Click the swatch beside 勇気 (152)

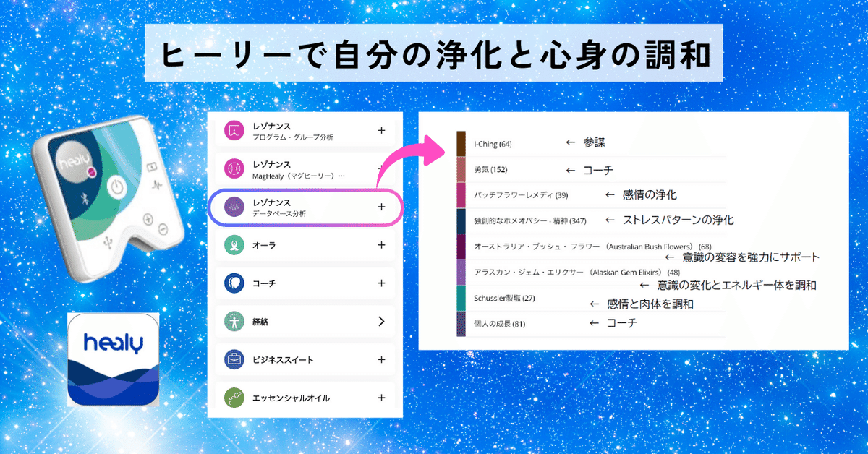coord(461,169)
